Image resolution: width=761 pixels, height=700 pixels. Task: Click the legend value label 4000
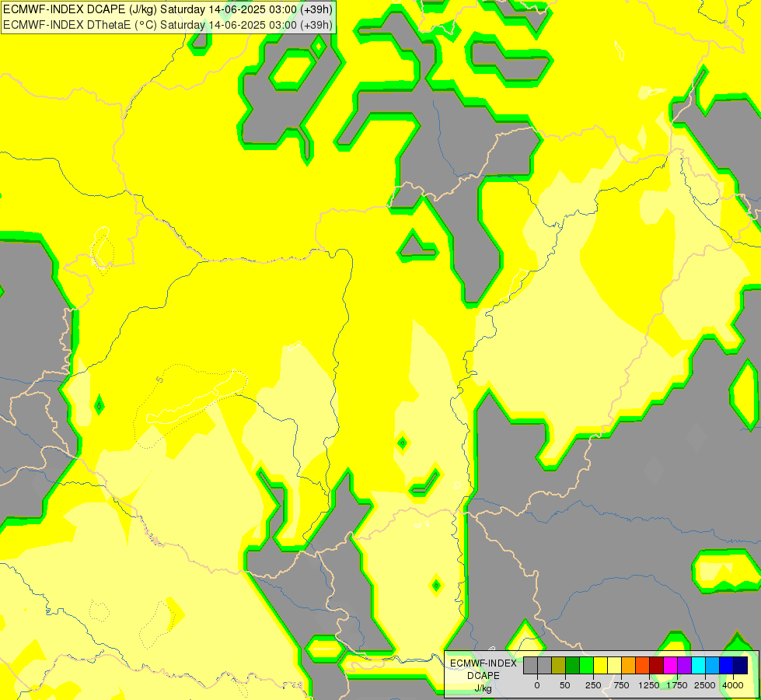[733, 685]
